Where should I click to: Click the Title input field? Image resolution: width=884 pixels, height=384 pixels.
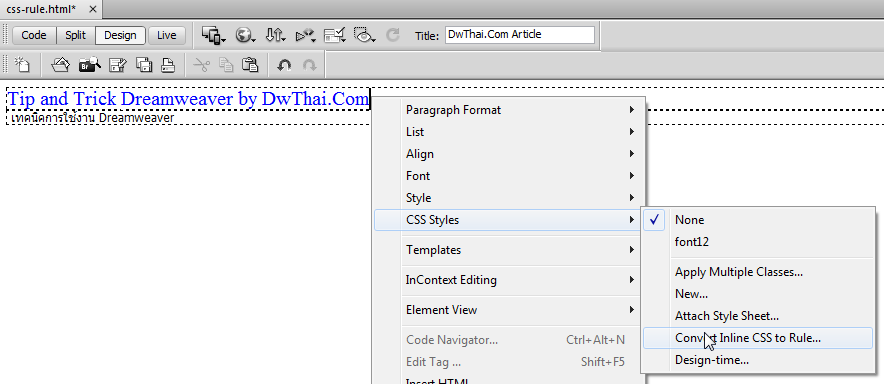tap(520, 35)
